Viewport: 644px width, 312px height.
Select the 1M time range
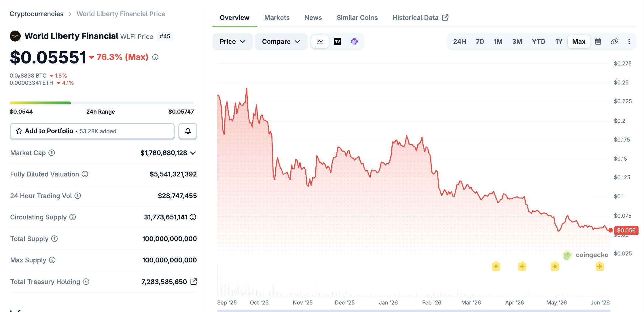coord(498,42)
